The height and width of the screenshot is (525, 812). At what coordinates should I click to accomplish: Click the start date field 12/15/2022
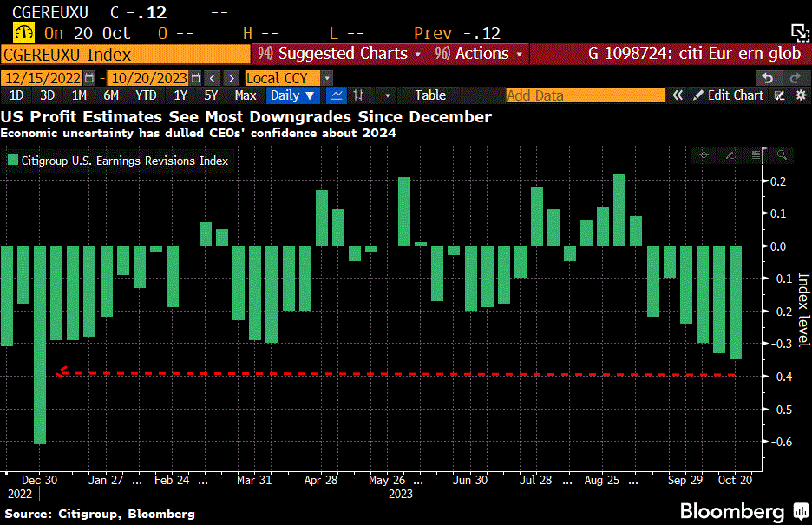coord(43,78)
